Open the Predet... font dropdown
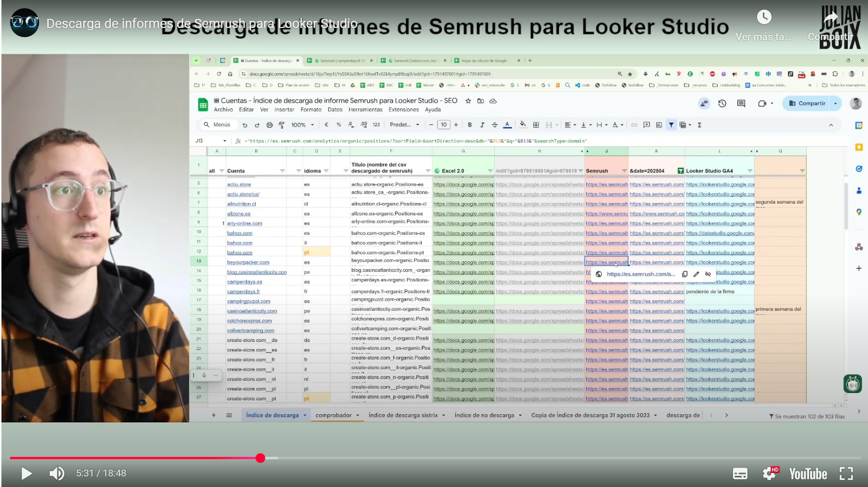The image size is (868, 487). pyautogui.click(x=405, y=125)
